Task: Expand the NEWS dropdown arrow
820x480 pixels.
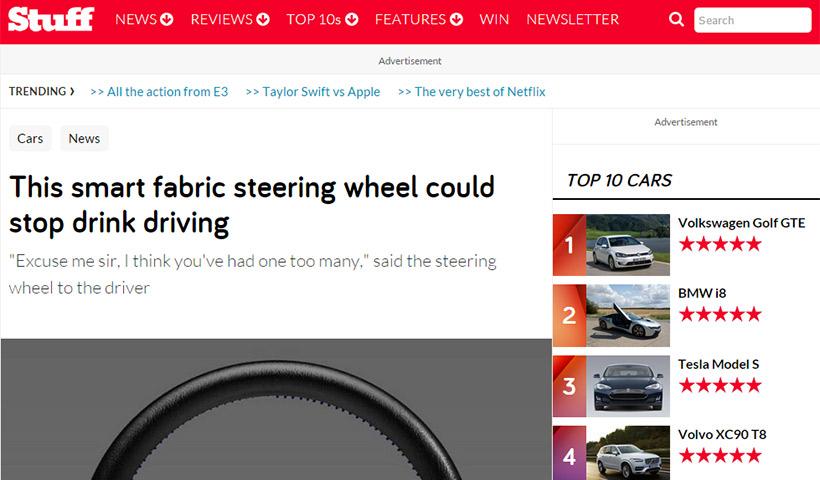Action: point(167,19)
